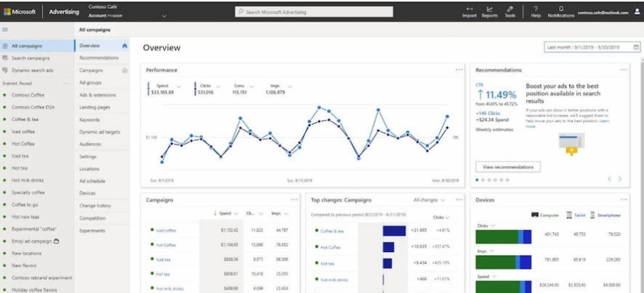Image resolution: width=644 pixels, height=293 pixels.
Task: Open the Spend metric dropdown in Performance
Action: point(179,86)
